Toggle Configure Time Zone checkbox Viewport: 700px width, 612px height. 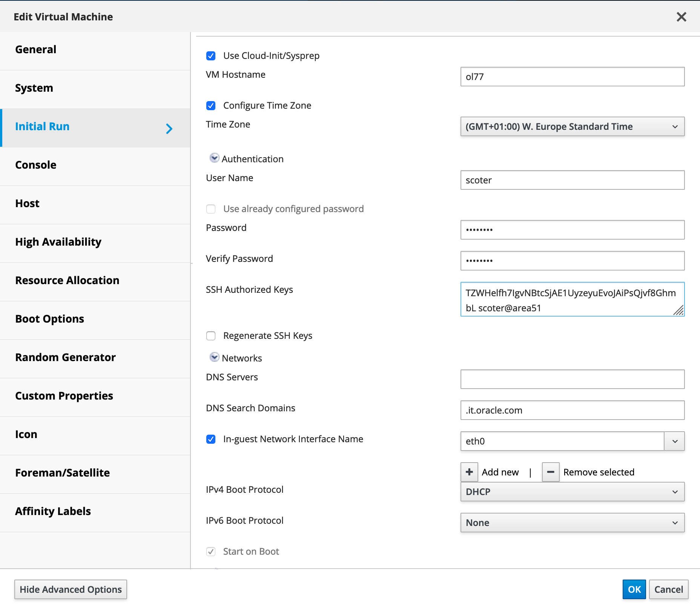pos(211,106)
